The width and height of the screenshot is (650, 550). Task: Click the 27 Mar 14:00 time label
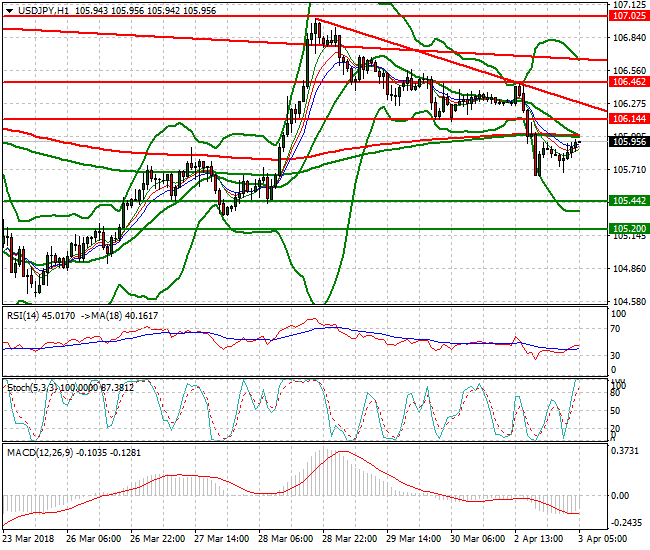[x=221, y=539]
